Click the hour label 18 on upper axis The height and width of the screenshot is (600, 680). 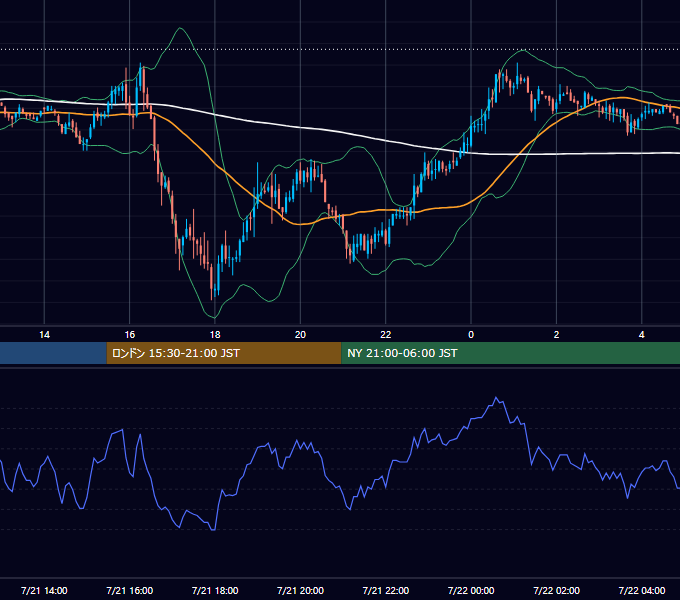coord(215,335)
